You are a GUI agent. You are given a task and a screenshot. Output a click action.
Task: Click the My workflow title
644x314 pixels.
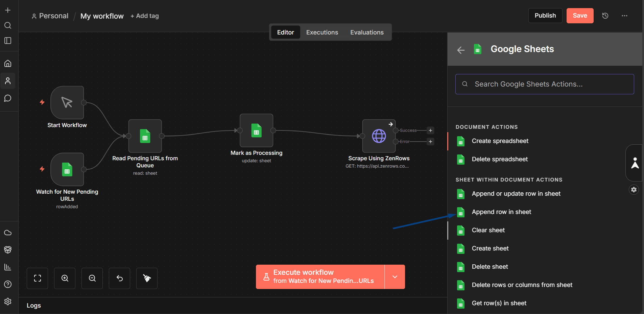coord(102,16)
